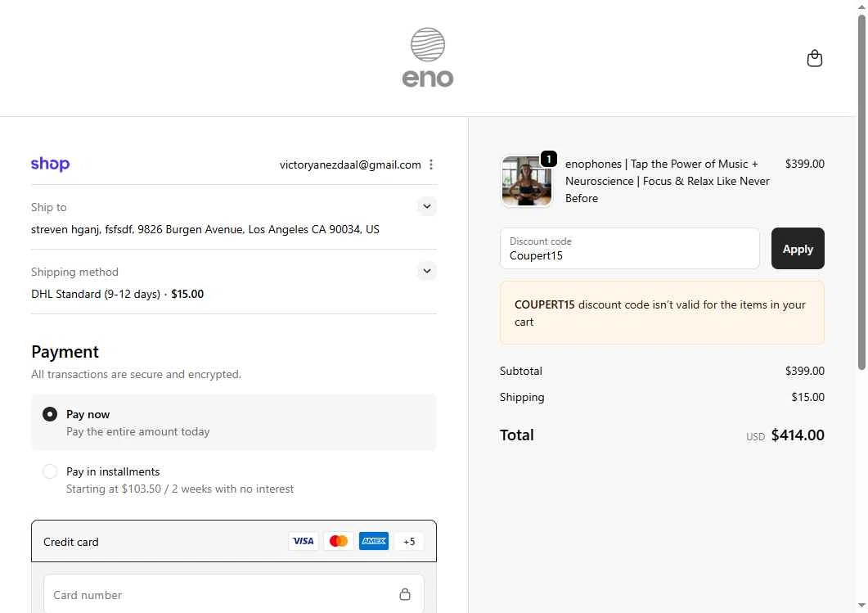This screenshot has width=868, height=613.
Task: Click the eno store logo
Action: [x=427, y=57]
